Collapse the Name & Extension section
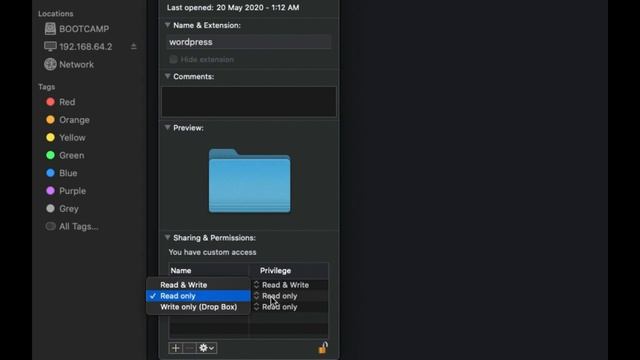The width and height of the screenshot is (640, 360). click(x=167, y=25)
